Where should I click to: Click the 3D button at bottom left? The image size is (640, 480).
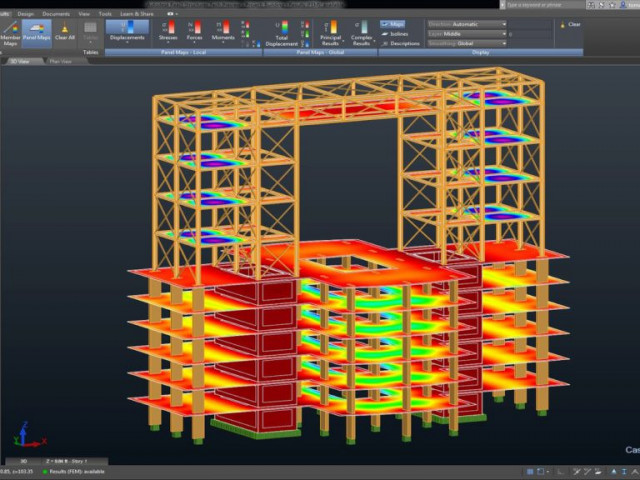coord(24,461)
